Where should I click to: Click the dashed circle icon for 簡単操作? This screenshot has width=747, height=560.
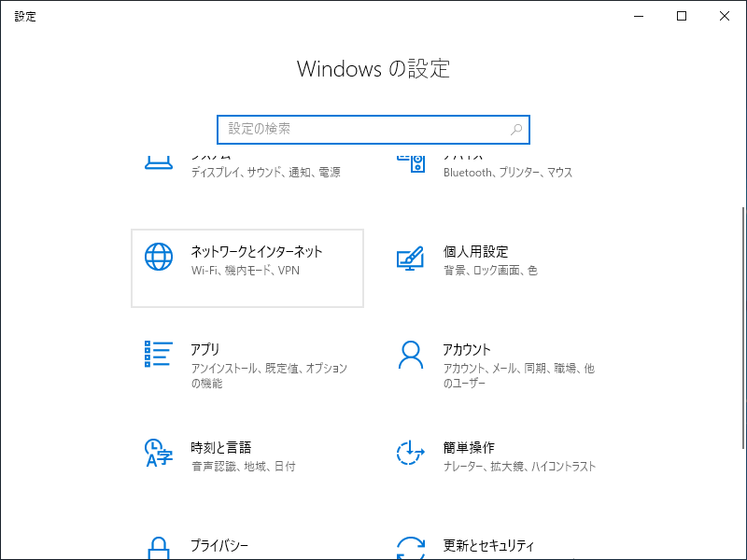point(410,453)
